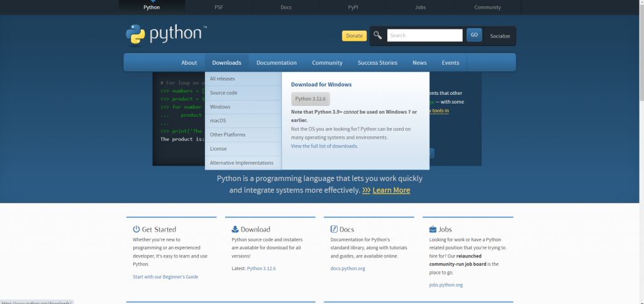Choose Source code from Downloads dropdown
The height and width of the screenshot is (304, 644).
pos(243,93)
